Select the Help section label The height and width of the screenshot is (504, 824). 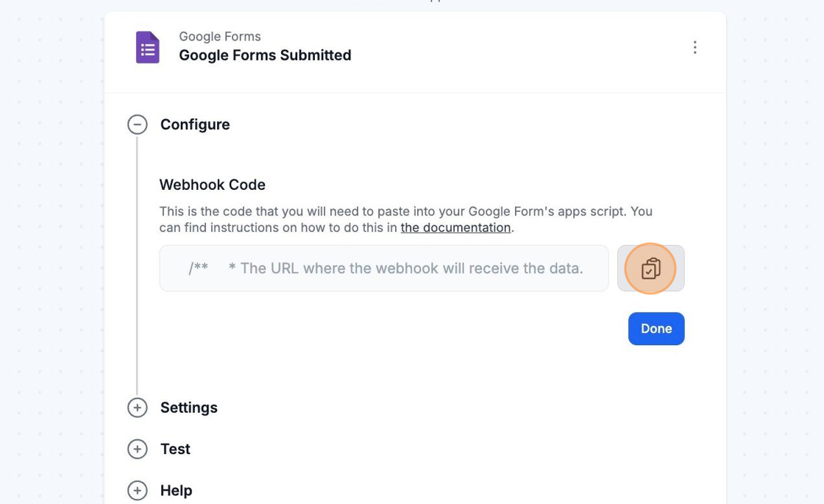point(177,490)
